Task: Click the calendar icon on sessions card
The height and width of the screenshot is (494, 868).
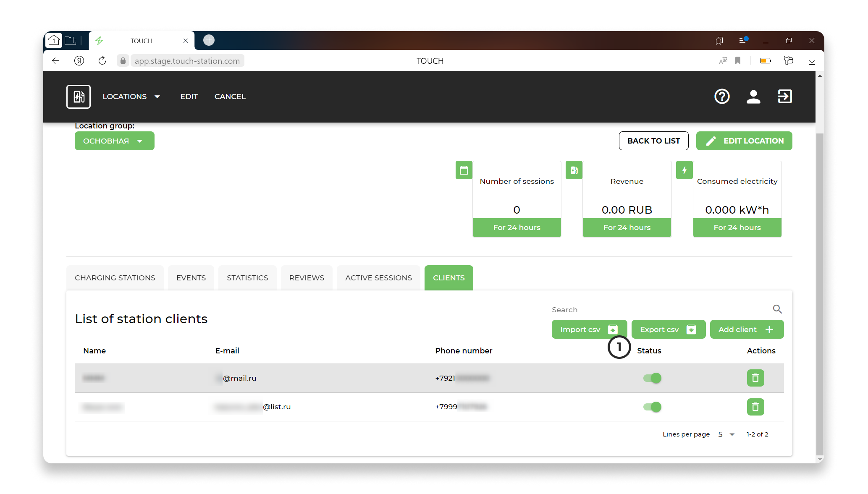Action: coord(464,170)
